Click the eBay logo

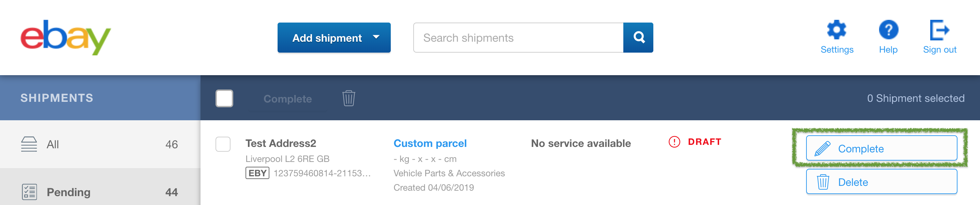[x=65, y=37]
